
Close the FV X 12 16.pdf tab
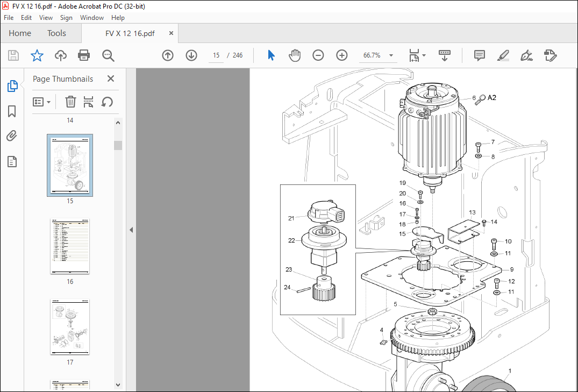tap(171, 33)
